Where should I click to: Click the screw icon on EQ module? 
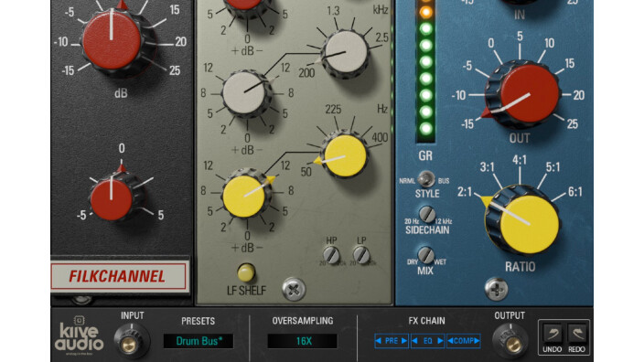pos(294,290)
